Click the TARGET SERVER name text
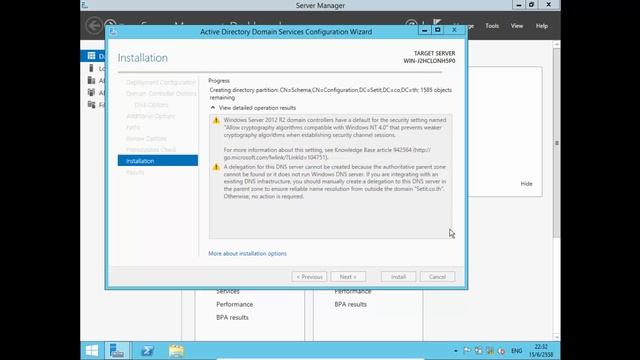This screenshot has width=640, height=360. click(x=429, y=61)
